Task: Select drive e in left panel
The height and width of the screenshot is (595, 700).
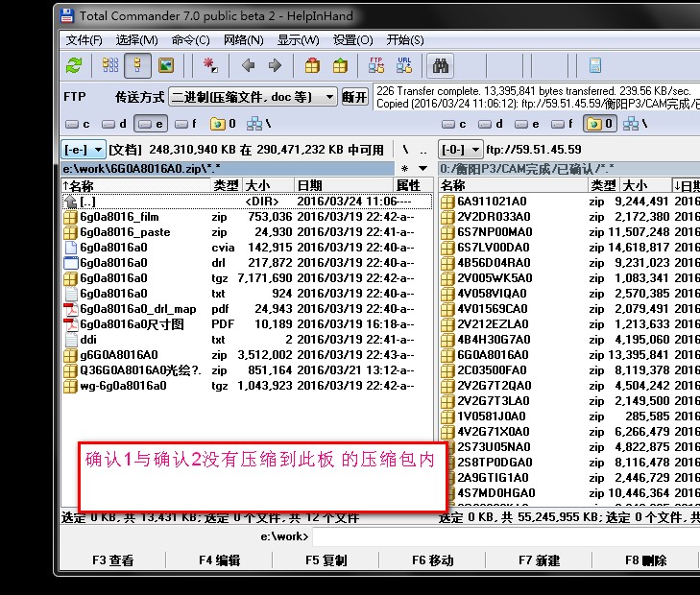Action: (151, 124)
